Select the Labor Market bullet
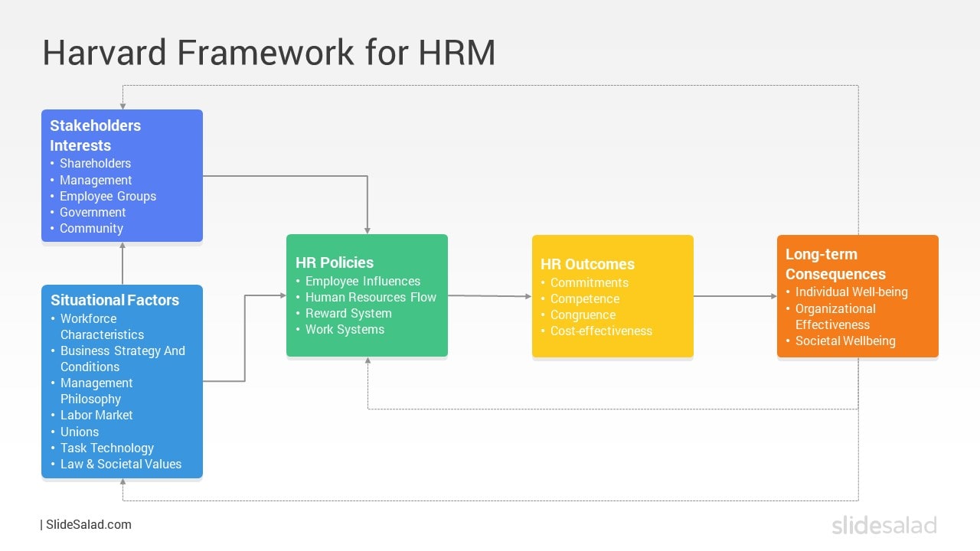 point(96,416)
